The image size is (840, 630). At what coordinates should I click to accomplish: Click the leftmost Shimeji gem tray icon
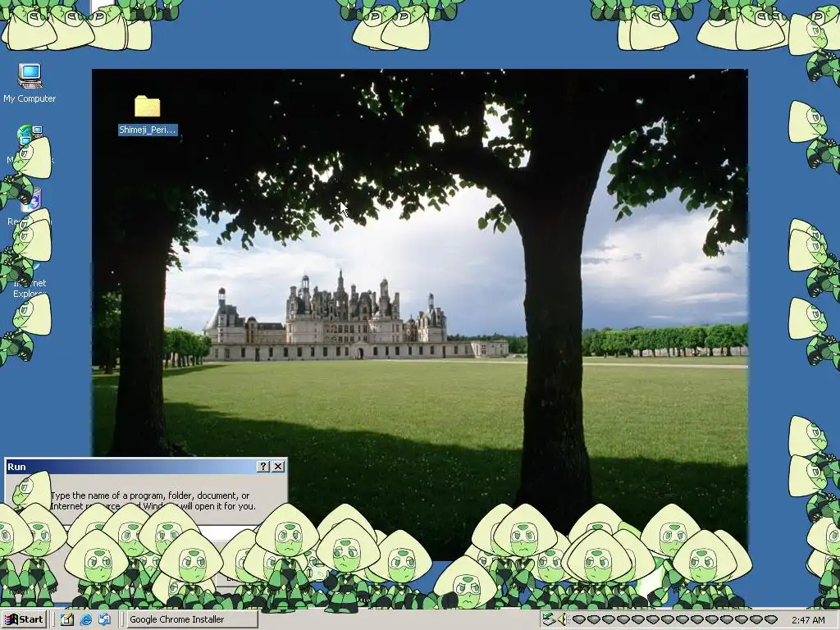578,620
